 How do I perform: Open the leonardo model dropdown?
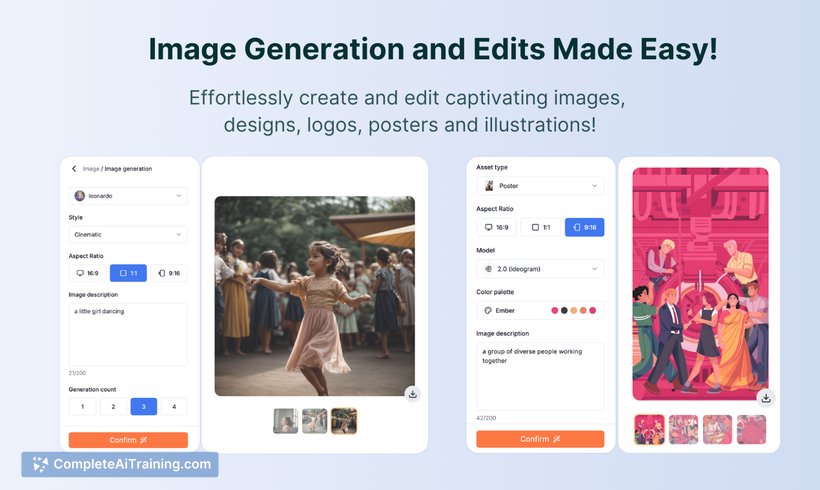[128, 196]
